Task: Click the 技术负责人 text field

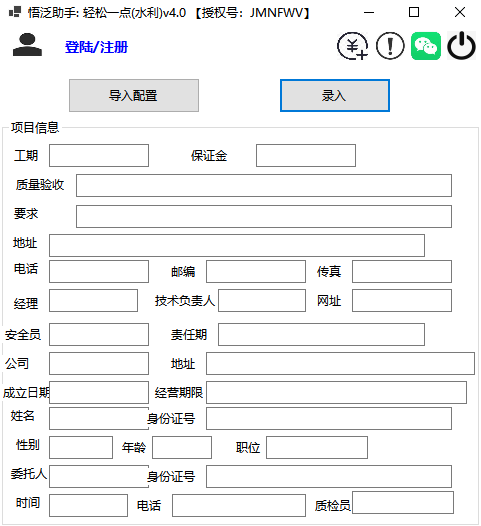Action: 262,301
